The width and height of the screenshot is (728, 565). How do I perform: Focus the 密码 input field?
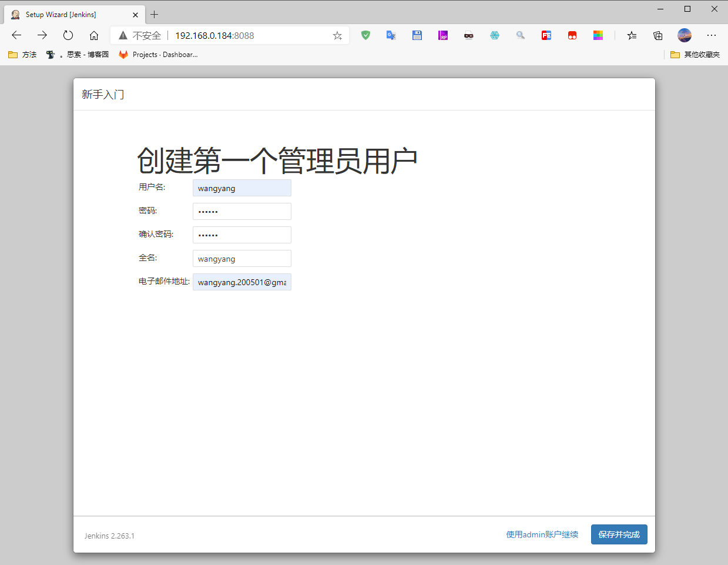tap(242, 212)
